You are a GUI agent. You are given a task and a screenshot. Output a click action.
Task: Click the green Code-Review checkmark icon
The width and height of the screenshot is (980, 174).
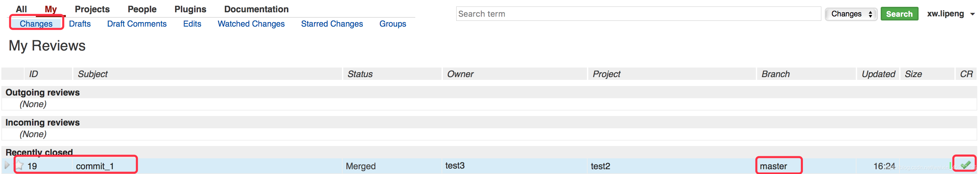[x=965, y=164]
